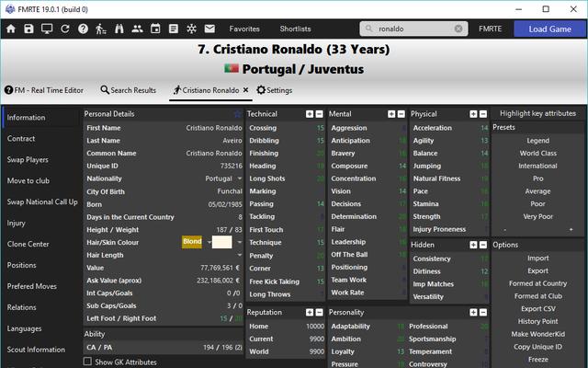Decrease Reputation values with minus

tap(319, 313)
